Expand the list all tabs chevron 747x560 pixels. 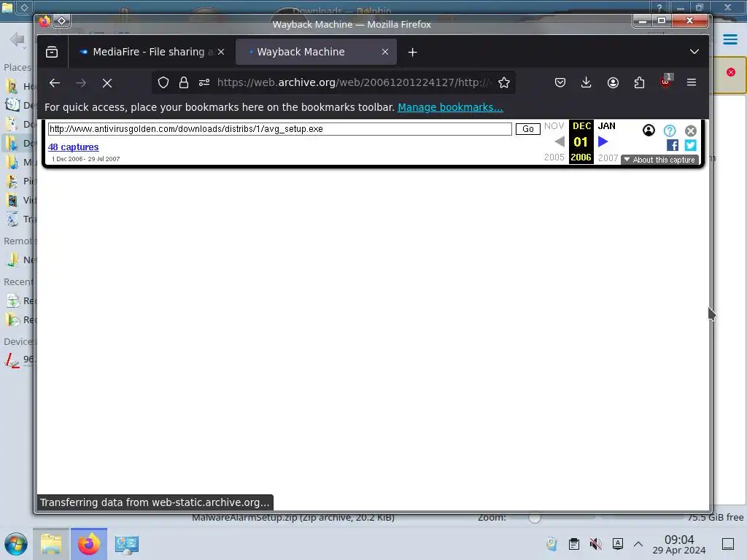click(x=694, y=52)
